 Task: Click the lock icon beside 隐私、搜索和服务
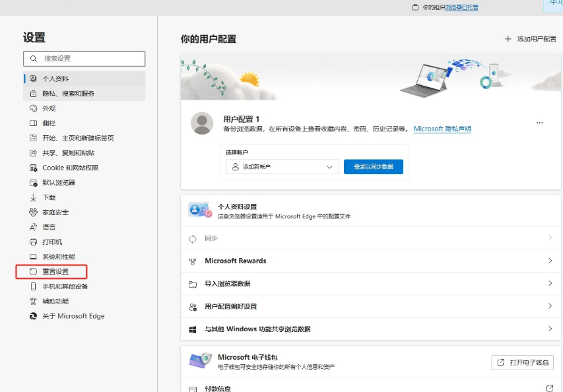click(x=34, y=94)
